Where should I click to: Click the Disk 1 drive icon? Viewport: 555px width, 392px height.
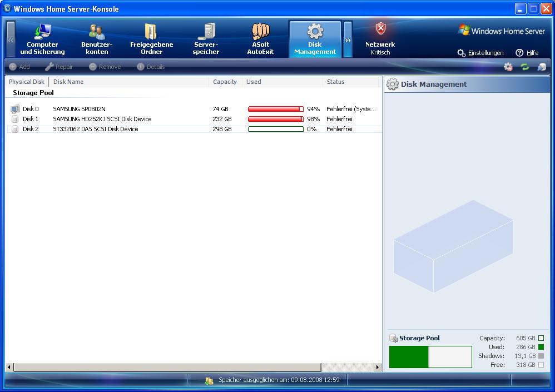pos(15,119)
